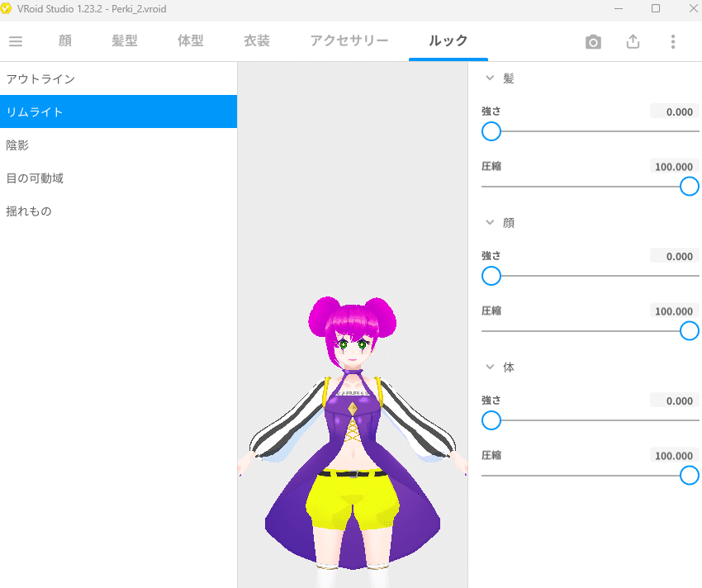The height and width of the screenshot is (588, 702).
Task: Select 目の可動域 in the side list
Action: [x=118, y=178]
